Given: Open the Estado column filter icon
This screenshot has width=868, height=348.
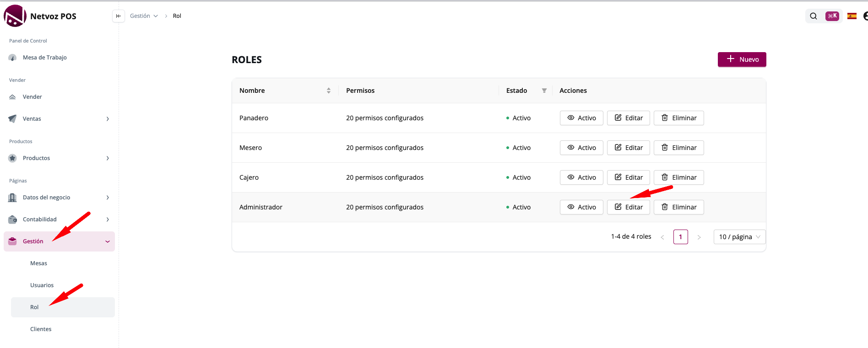Looking at the screenshot, I should (x=544, y=91).
